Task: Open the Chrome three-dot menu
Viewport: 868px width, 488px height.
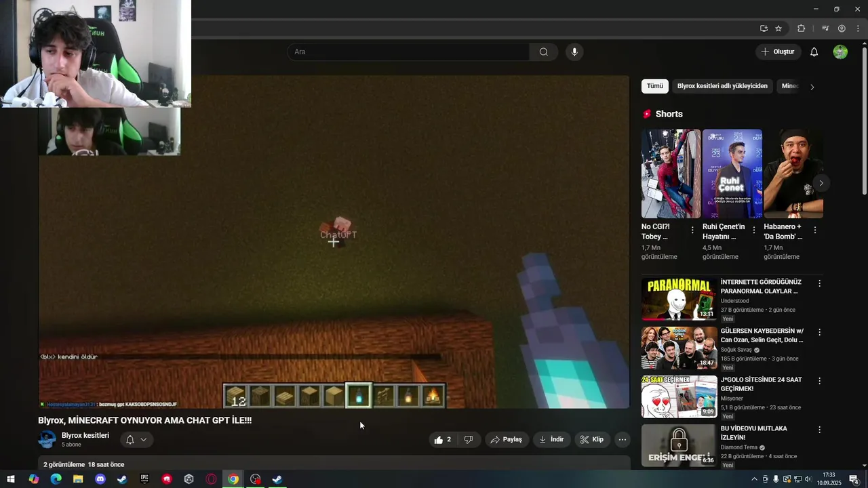Action: point(858,28)
